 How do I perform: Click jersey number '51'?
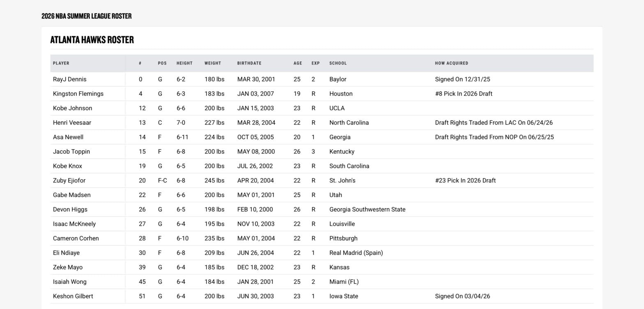[142, 296]
